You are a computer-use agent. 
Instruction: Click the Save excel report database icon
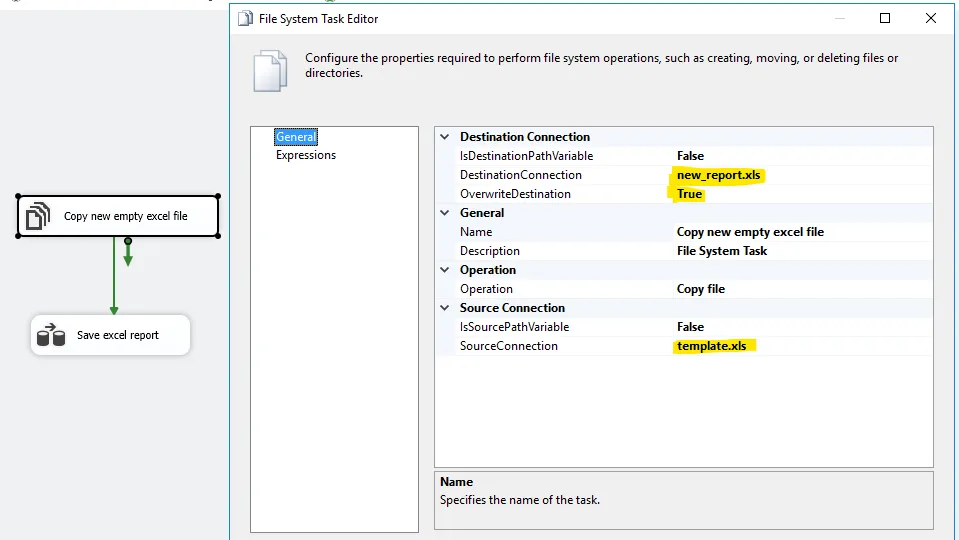pos(51,335)
